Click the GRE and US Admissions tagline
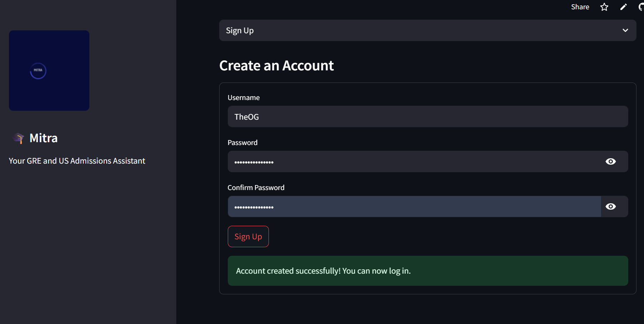 pos(77,161)
